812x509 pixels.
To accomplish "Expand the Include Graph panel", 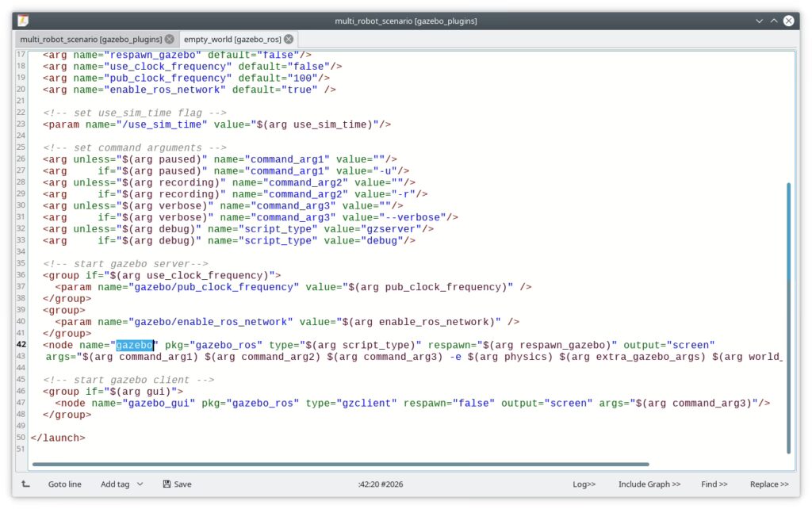I will pyautogui.click(x=649, y=484).
